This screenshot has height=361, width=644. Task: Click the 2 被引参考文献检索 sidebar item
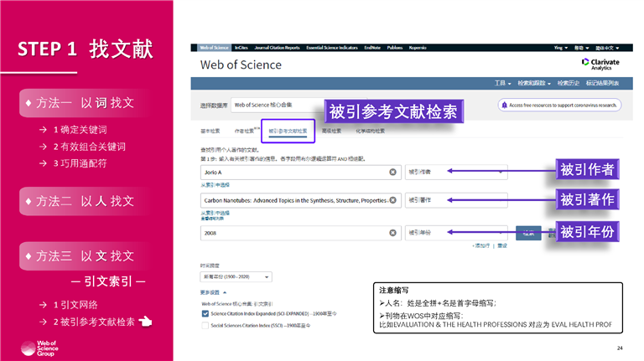click(x=94, y=322)
